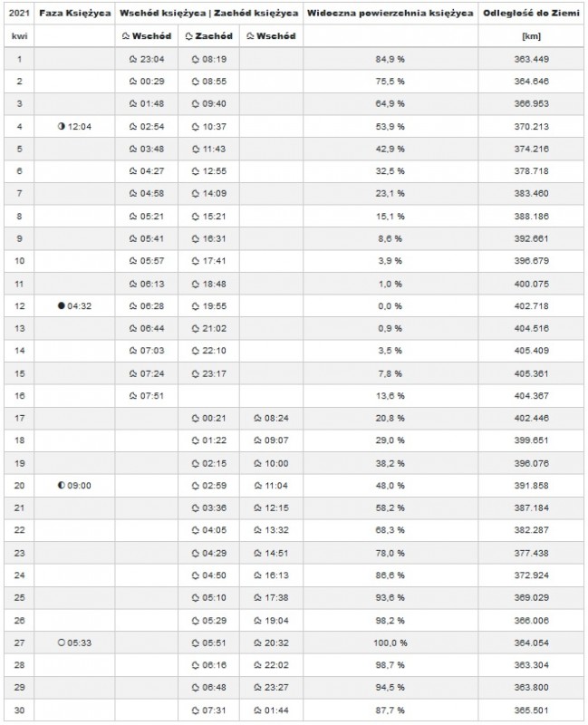Select the 100,0 % visibility cell
This screenshot has width=588, height=725.
click(392, 642)
